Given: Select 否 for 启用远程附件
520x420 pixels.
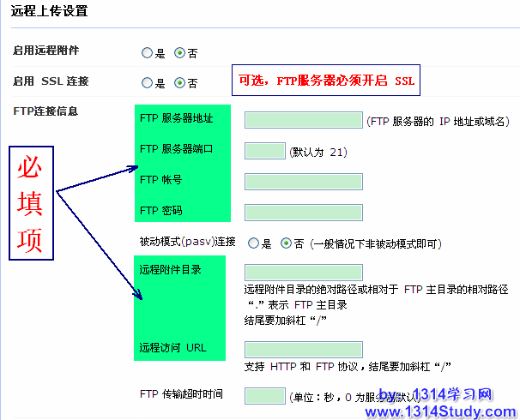Looking at the screenshot, I should [x=179, y=53].
